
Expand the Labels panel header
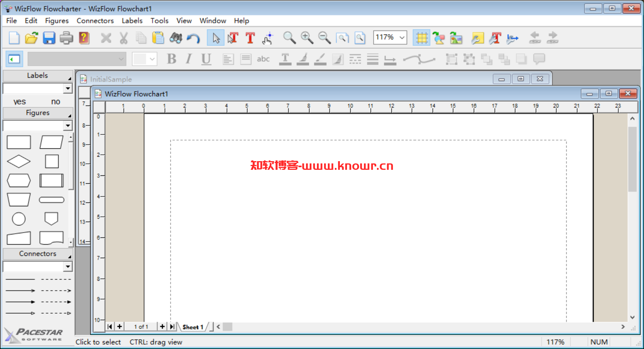tap(38, 76)
